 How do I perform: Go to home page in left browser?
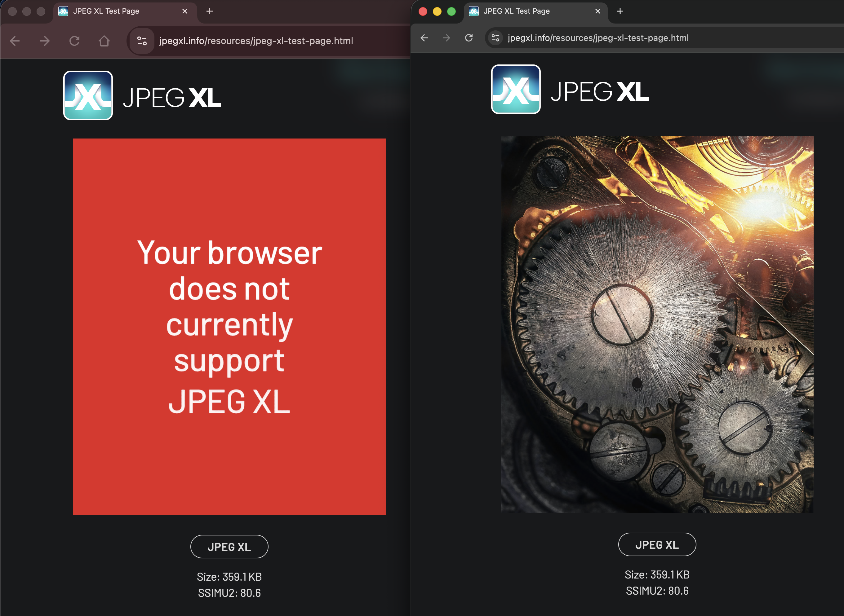click(x=104, y=41)
